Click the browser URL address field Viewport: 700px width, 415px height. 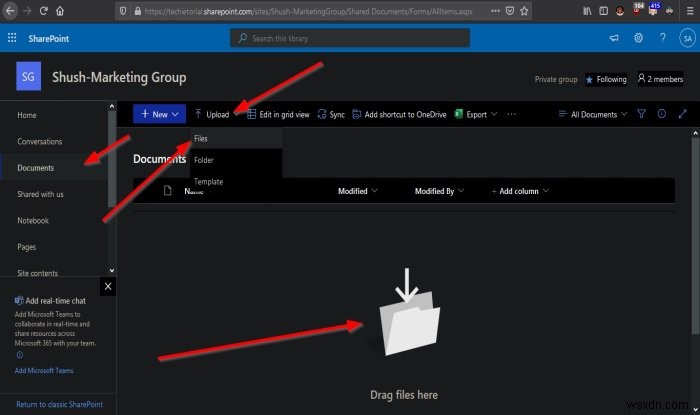[x=308, y=12]
